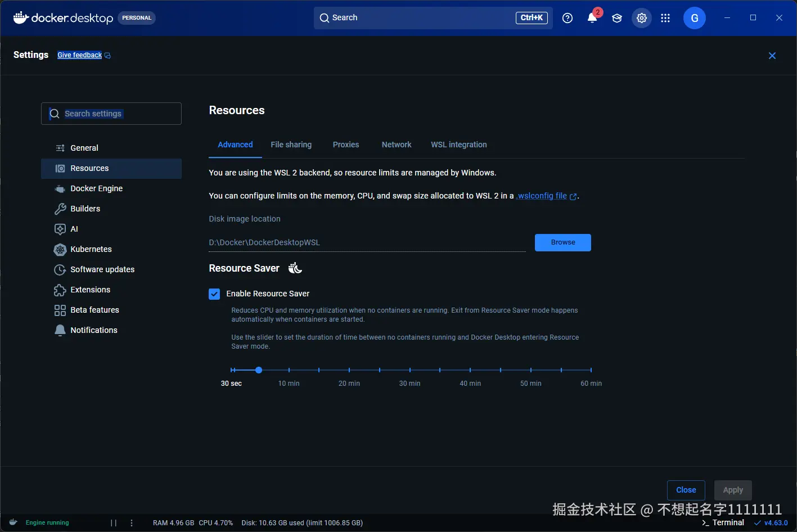Click the PERSONAL plan badge
Viewport: 797px width, 532px height.
click(x=137, y=18)
